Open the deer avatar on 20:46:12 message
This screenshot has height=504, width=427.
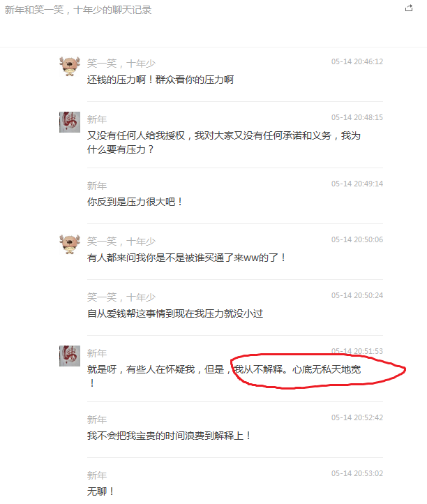(x=70, y=66)
